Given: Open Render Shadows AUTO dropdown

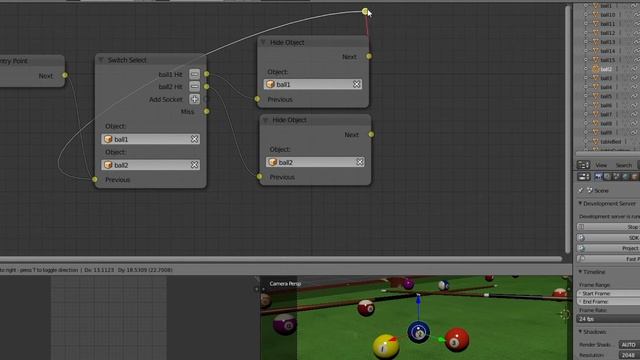Looking at the screenshot, I should 629,345.
